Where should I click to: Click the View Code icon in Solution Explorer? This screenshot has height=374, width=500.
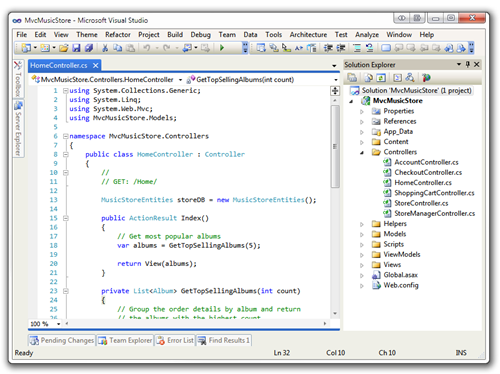coord(397,78)
